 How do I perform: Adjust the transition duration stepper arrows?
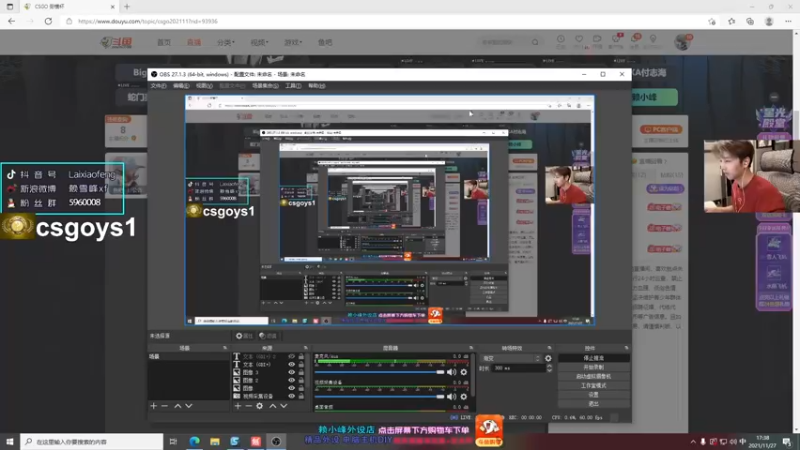point(549,368)
